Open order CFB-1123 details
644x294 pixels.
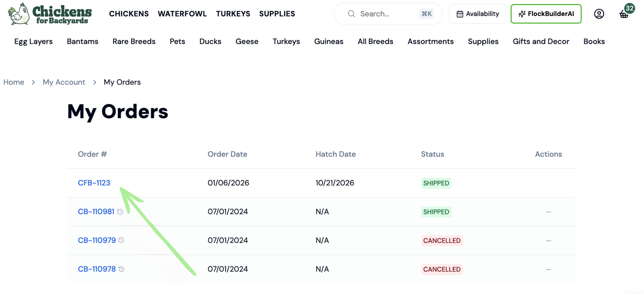[x=94, y=183]
